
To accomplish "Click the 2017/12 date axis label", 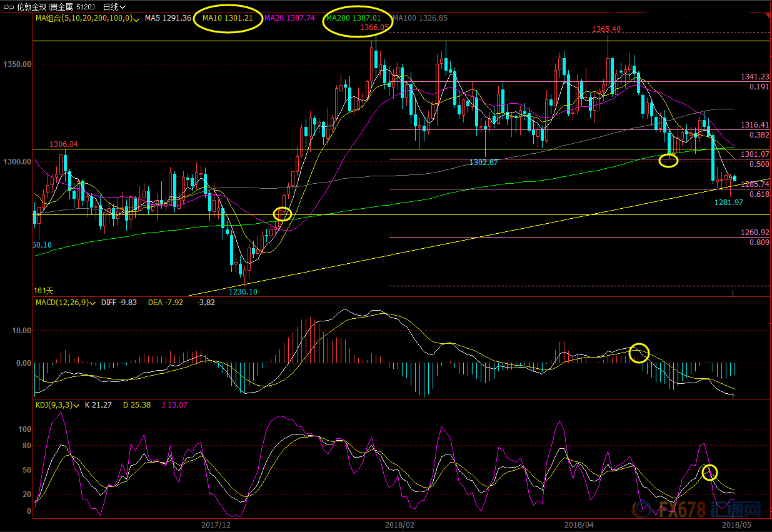I will 217,525.
